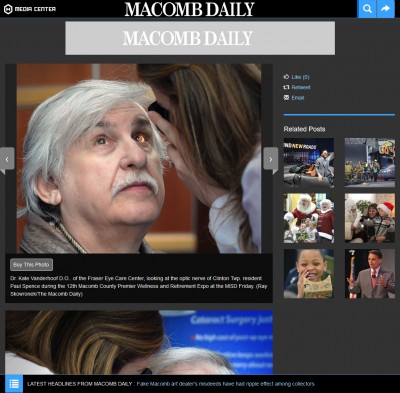Click the photo caption about Dr. Vanderhoof
Image resolution: width=400 pixels, height=393 pixels.
click(x=139, y=286)
